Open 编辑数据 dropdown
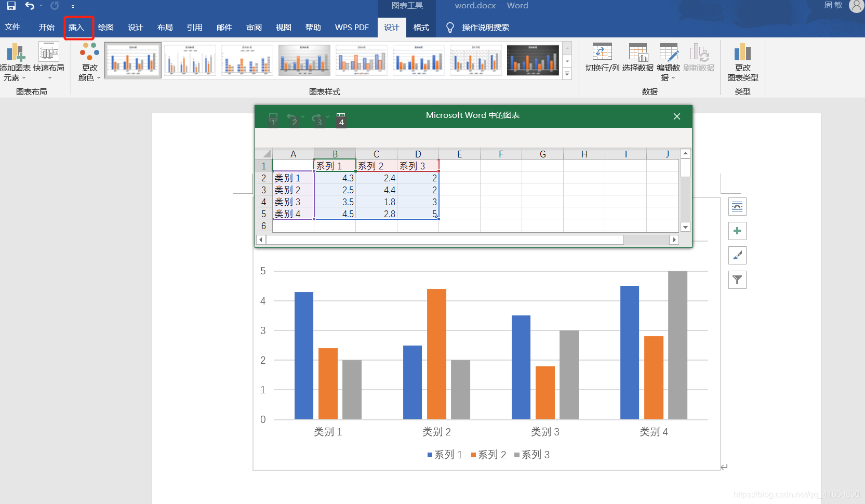This screenshot has width=865, height=504. coord(668,62)
